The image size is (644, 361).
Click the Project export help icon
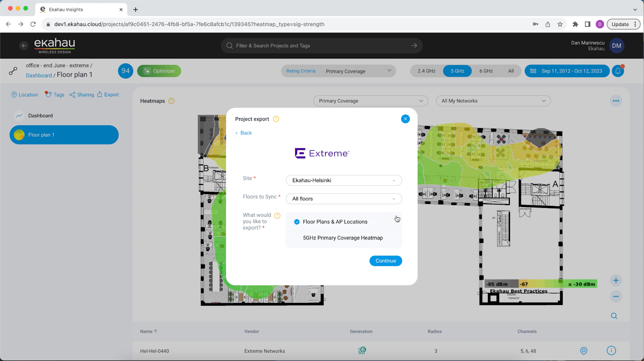point(276,119)
